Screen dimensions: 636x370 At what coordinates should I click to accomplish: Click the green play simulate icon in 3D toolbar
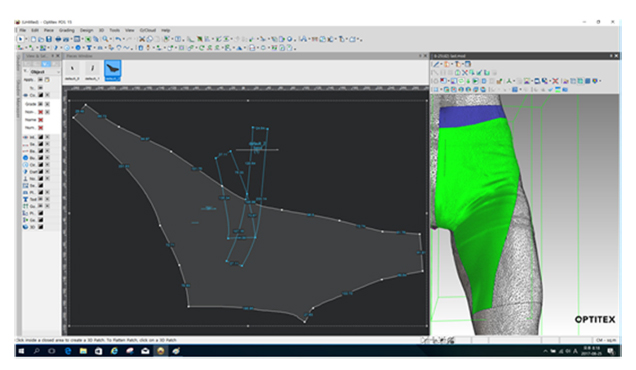click(x=475, y=81)
